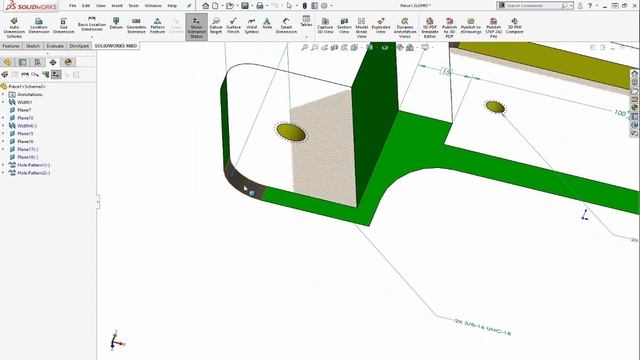Insert a Surface Finish symbol
This screenshot has width=640, height=360.
pyautogui.click(x=233, y=26)
